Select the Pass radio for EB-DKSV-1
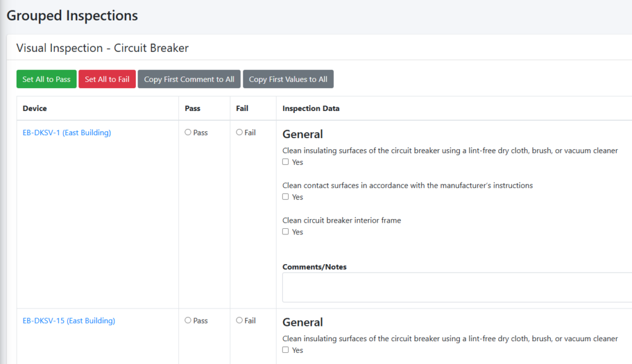Viewport: 632px width, 364px height. 188,133
